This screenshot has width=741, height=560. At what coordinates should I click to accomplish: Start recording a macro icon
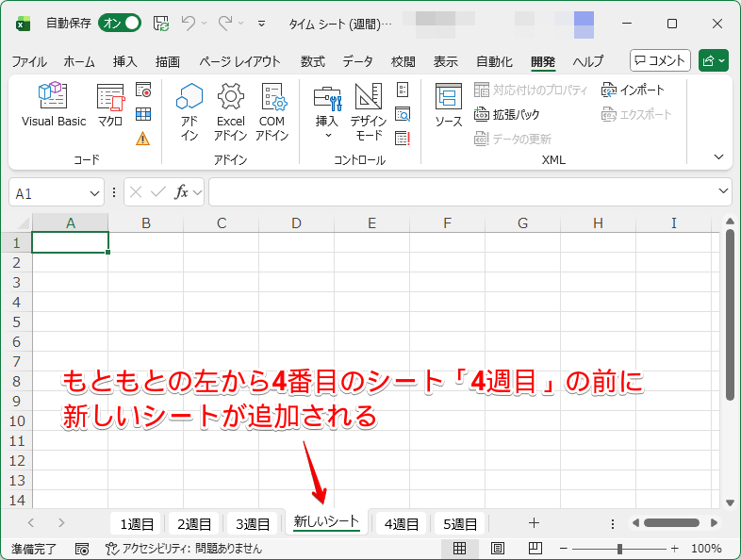coord(143,90)
